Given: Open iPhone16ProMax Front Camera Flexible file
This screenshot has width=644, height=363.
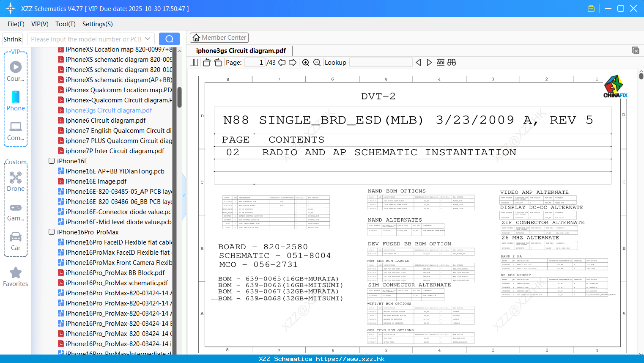Looking at the screenshot, I should [x=115, y=262].
